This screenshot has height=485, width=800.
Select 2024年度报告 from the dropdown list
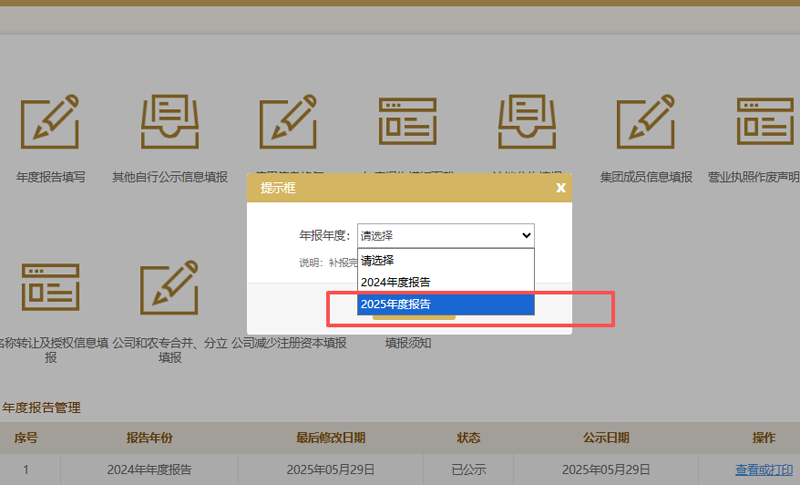(x=446, y=282)
